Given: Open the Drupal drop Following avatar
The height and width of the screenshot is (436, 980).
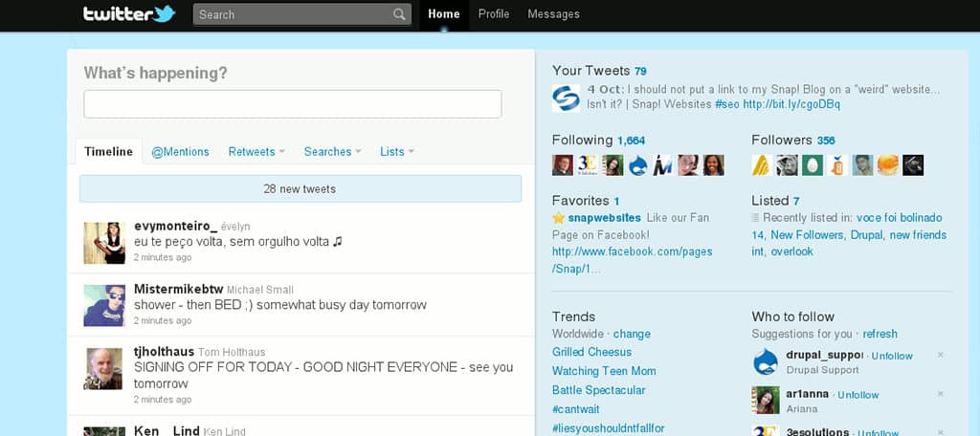Looking at the screenshot, I should [638, 164].
